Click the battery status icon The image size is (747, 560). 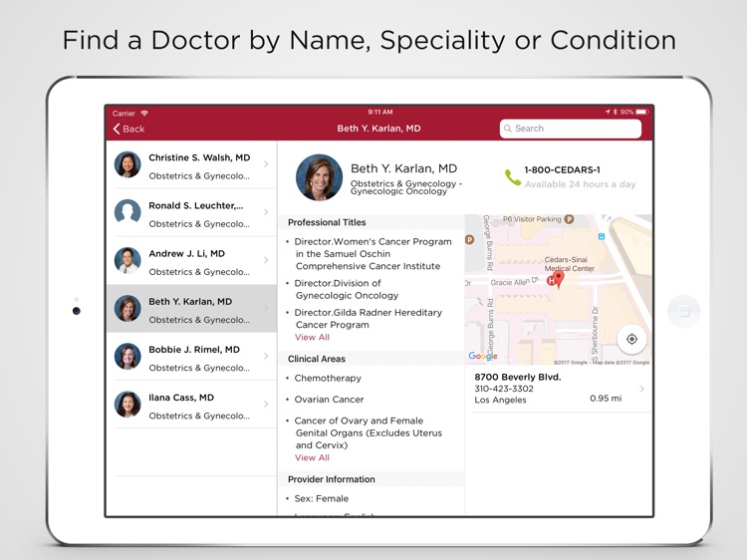(642, 112)
